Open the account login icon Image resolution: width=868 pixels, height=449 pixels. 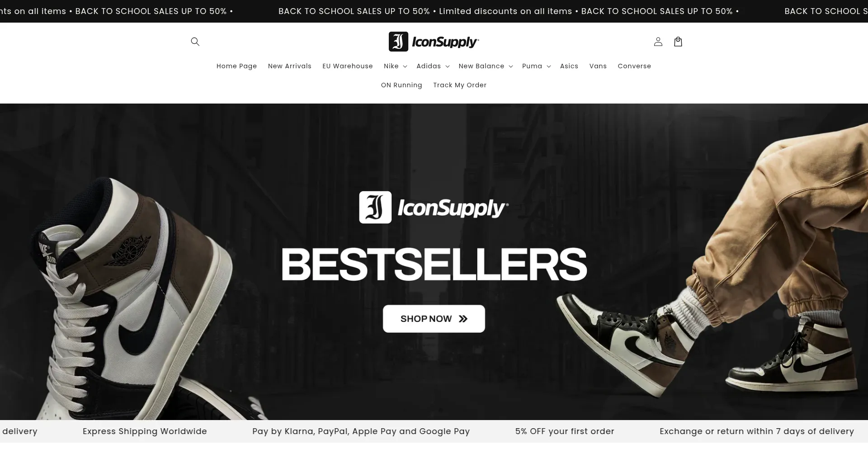[658, 42]
